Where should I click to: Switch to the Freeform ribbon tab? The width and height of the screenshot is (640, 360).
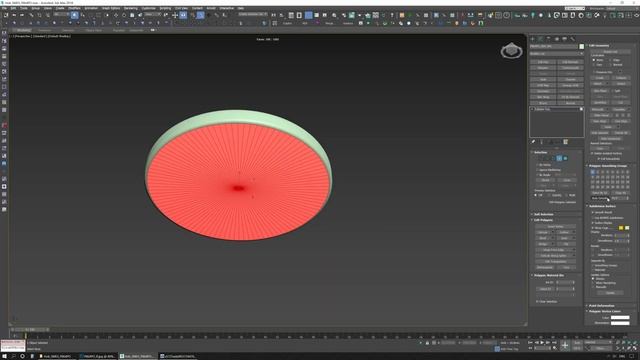click(x=44, y=30)
